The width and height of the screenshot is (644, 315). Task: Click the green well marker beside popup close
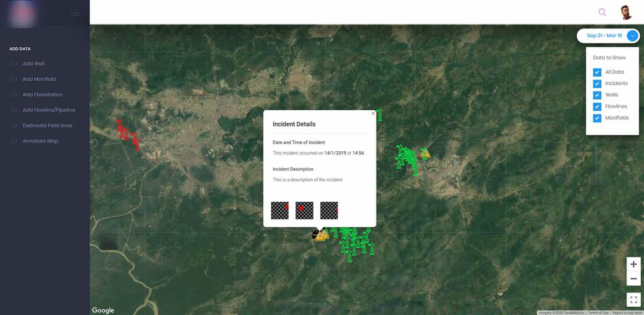tap(380, 115)
